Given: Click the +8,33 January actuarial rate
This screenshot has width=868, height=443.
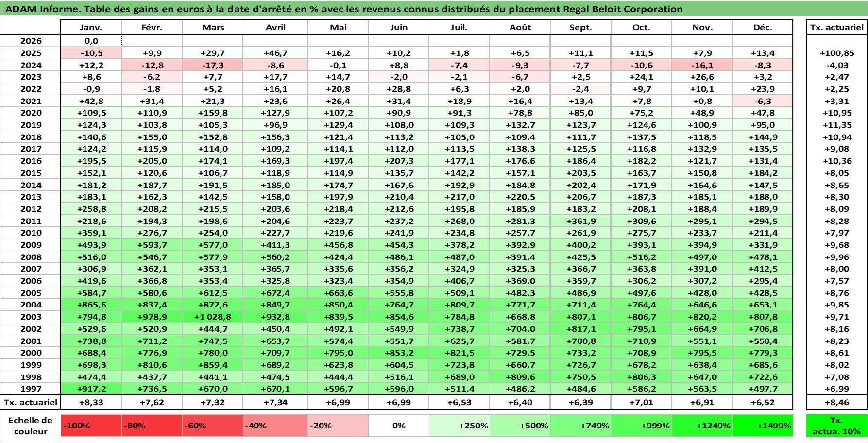Looking at the screenshot, I should (x=91, y=402).
